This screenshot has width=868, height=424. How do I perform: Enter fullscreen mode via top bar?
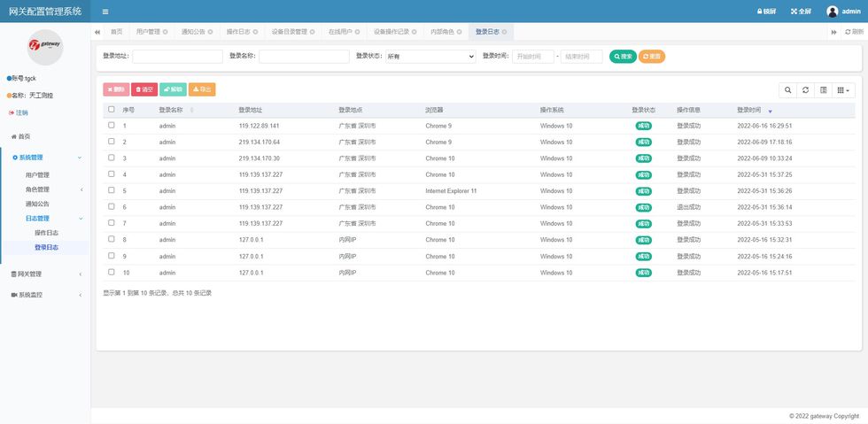tap(801, 12)
